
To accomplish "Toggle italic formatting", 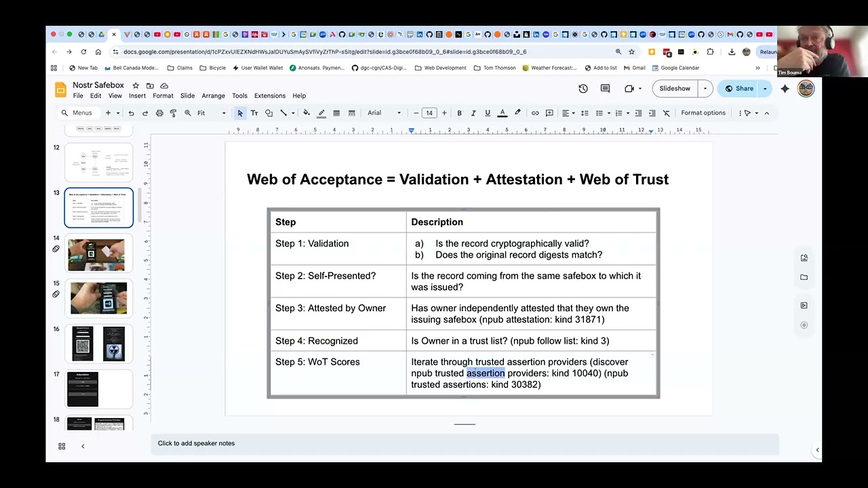I will pyautogui.click(x=473, y=113).
